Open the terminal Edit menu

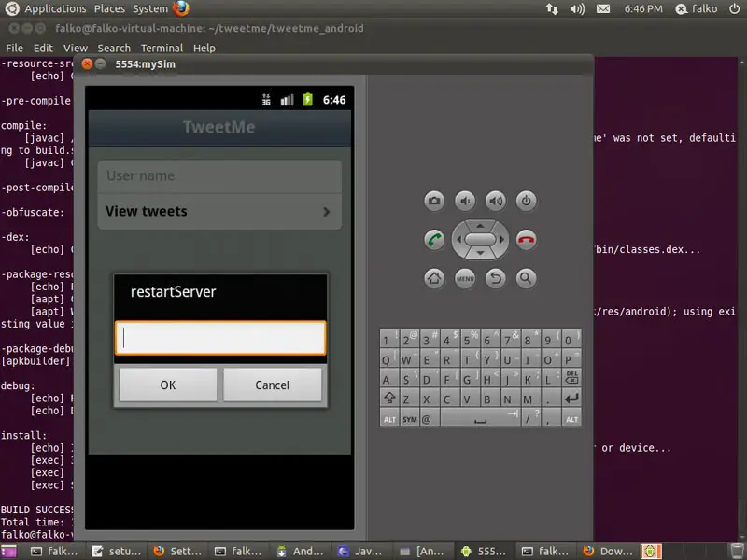[x=43, y=49]
